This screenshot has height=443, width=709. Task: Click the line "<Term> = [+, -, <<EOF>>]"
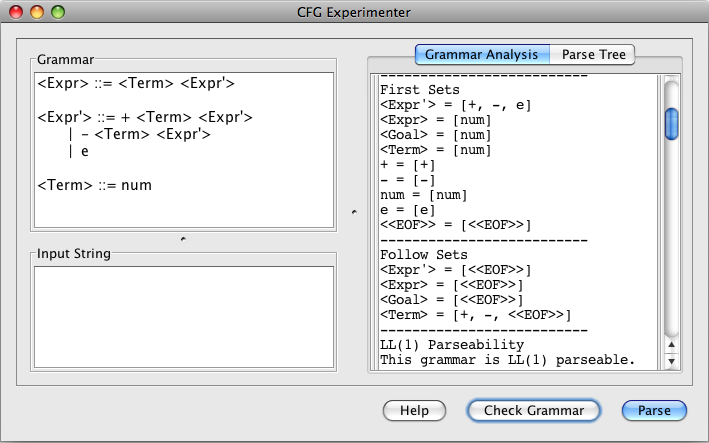tap(475, 315)
